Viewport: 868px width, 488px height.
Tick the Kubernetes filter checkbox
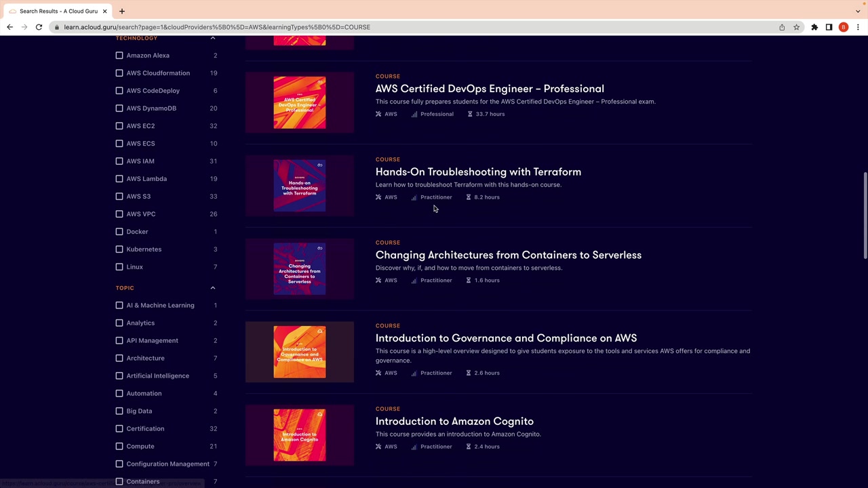(x=119, y=249)
